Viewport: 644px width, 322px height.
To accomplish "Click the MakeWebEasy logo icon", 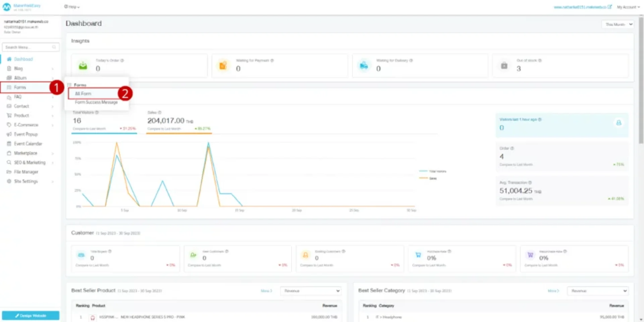I will (x=7, y=7).
